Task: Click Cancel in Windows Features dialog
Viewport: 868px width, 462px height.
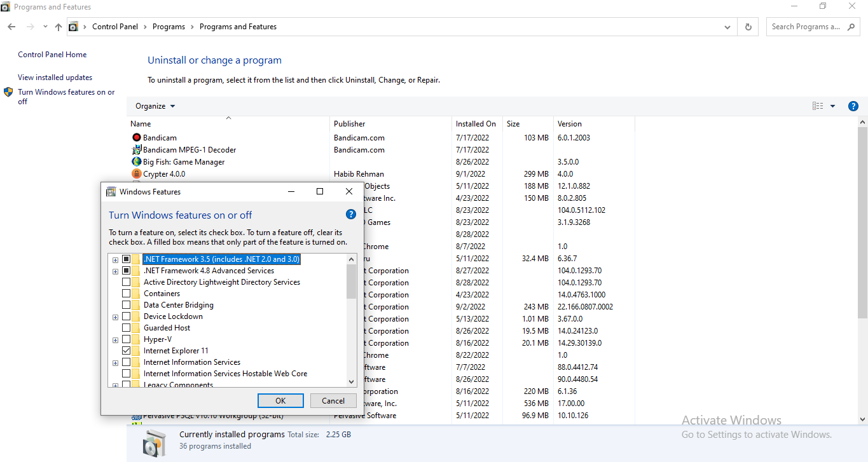Action: pos(333,400)
